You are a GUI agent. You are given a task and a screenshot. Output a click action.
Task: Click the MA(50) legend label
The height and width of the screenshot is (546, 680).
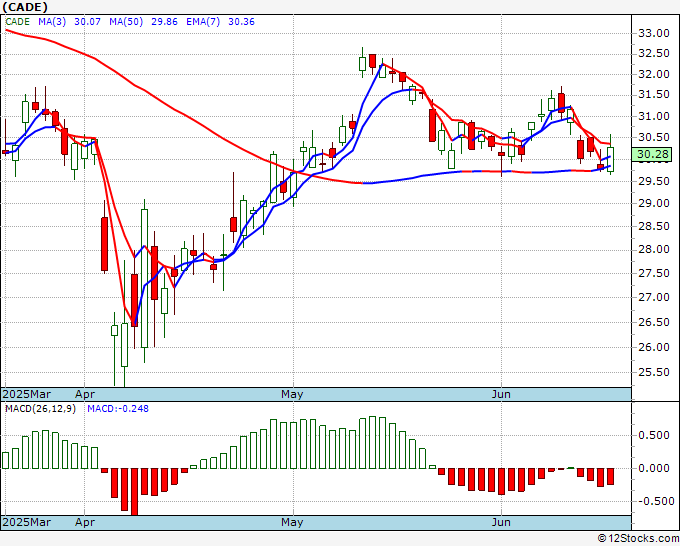(126, 22)
